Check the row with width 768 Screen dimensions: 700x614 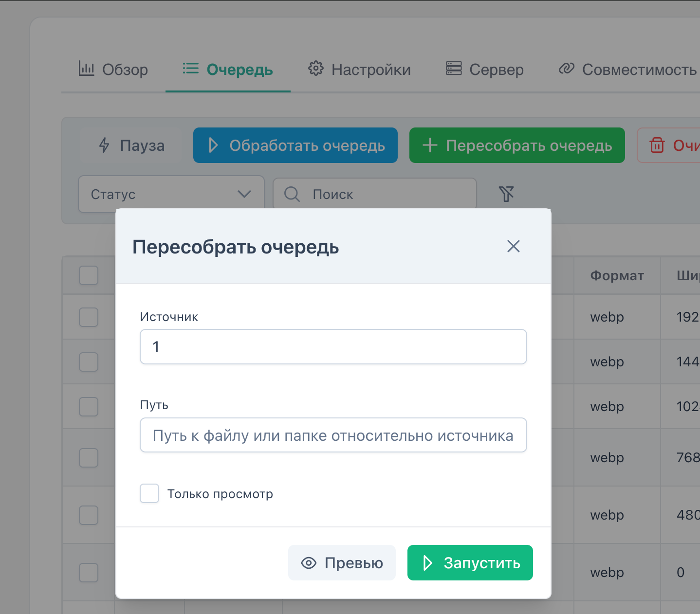tap(89, 458)
